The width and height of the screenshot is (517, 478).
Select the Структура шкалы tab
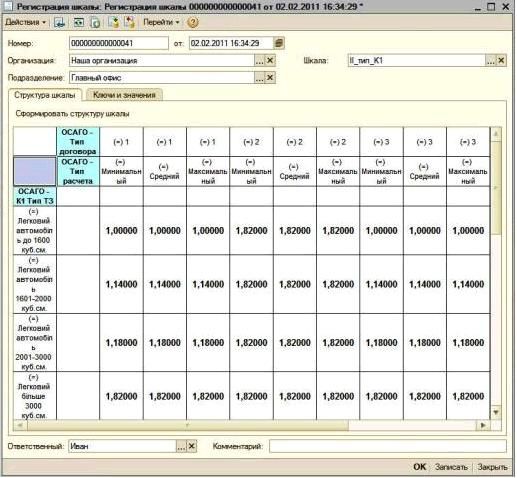(45, 95)
